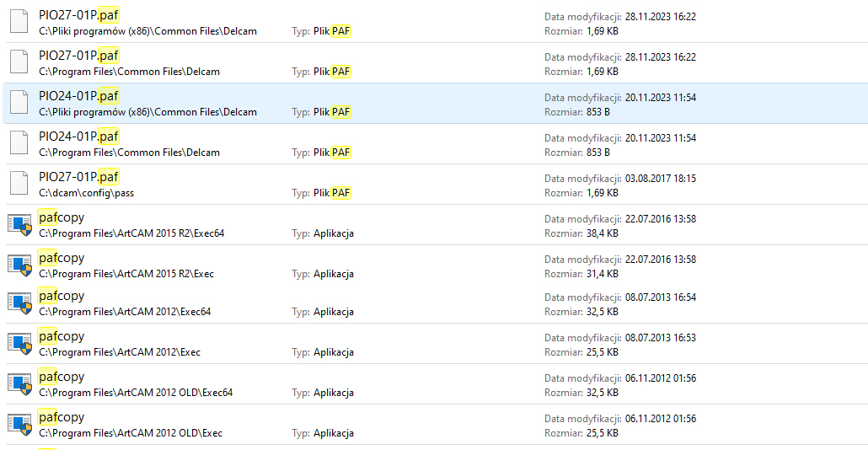The image size is (868, 450).
Task: Click file icon of highlighted PIO24-01P.paf in Pliki programów (x86)
Action: point(19,102)
